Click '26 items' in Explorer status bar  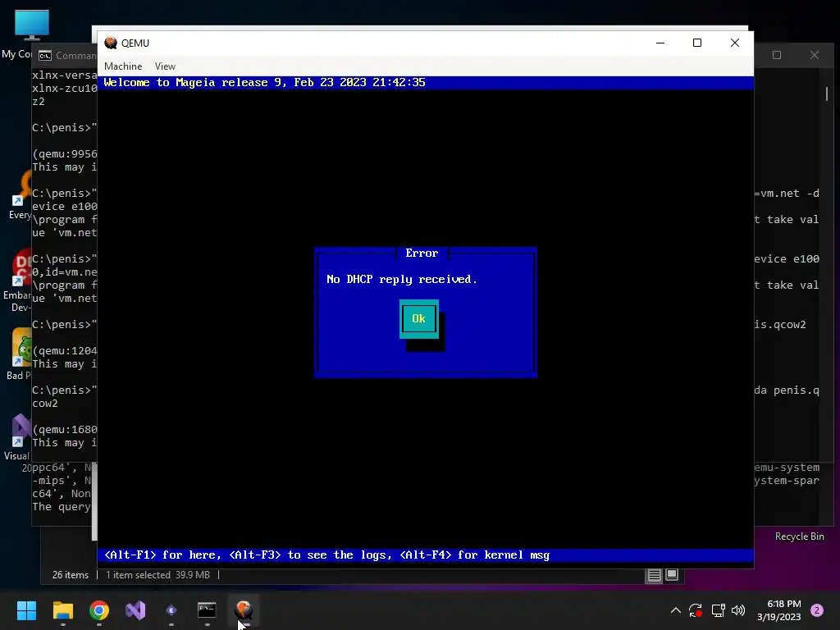(71, 575)
